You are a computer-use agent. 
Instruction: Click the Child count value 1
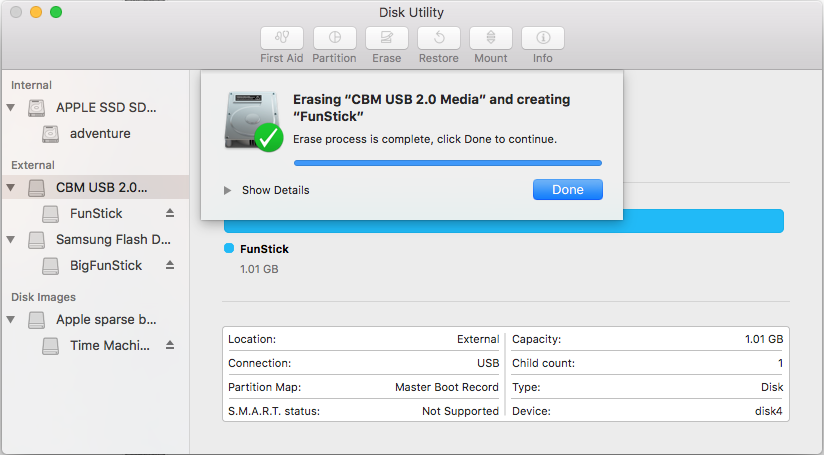coord(780,363)
